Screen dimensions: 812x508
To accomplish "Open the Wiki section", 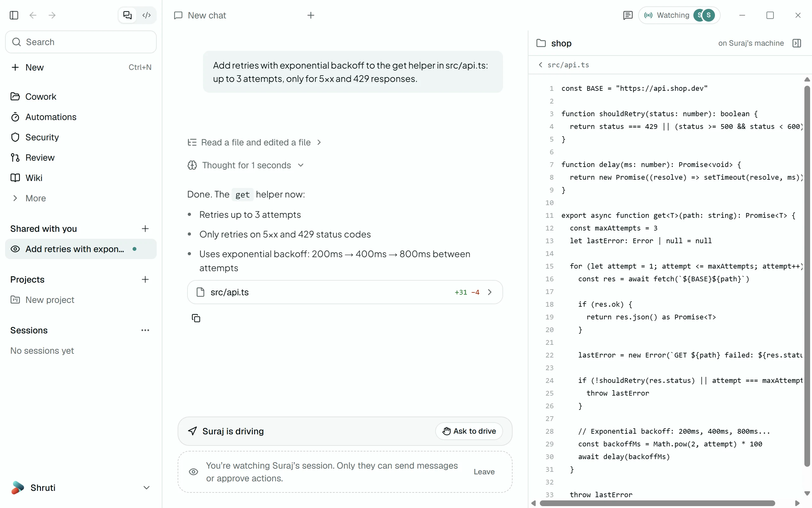I will point(81,178).
